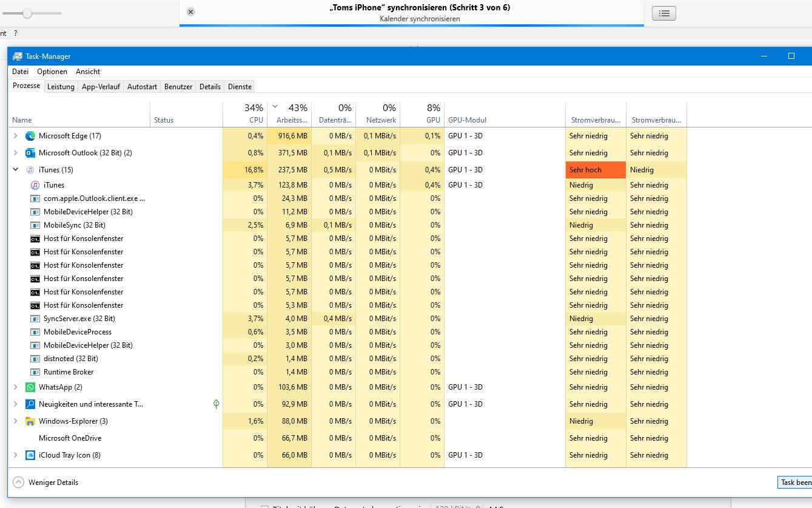The image size is (812, 508).
Task: Minimize the Task-Manager window
Action: (x=764, y=56)
